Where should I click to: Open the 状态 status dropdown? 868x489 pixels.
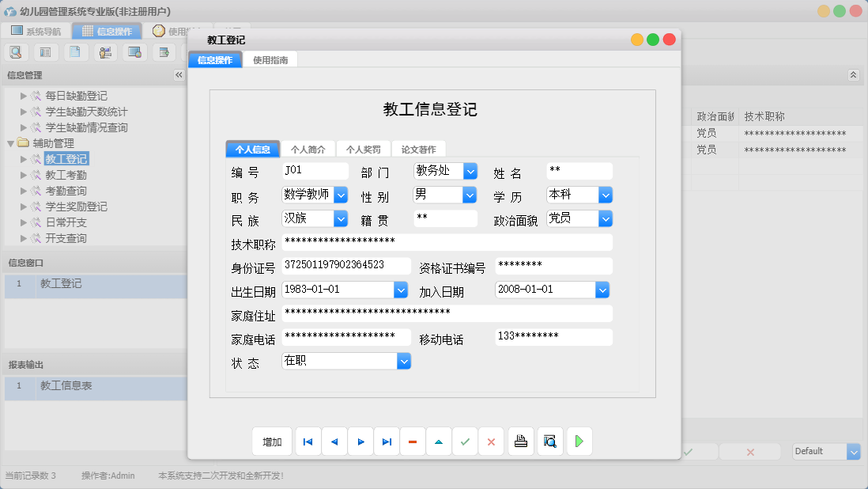[x=403, y=361]
